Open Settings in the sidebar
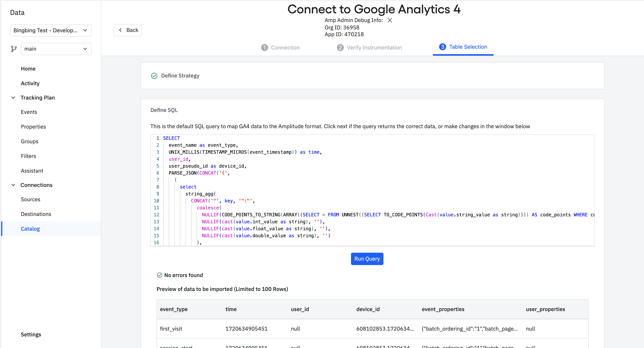The height and width of the screenshot is (348, 644). [31, 334]
